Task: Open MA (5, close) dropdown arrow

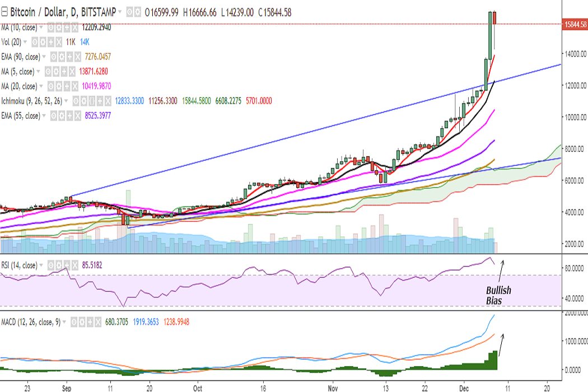Action: coord(38,71)
